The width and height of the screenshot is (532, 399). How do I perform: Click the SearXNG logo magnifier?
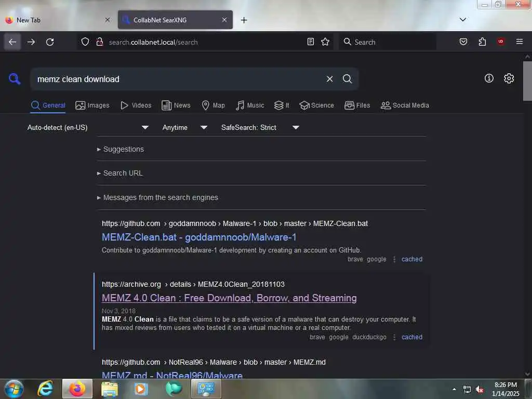coord(15,79)
